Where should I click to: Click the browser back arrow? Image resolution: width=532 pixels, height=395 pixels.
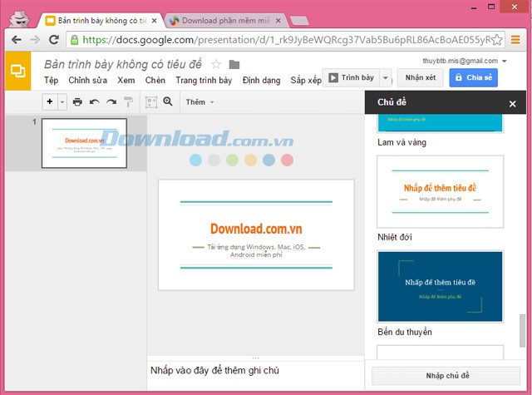(x=17, y=40)
